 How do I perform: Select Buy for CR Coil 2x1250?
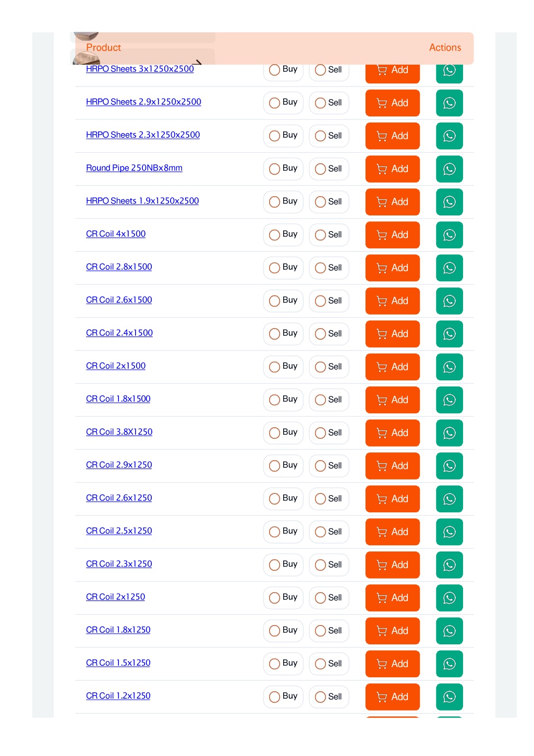(283, 597)
